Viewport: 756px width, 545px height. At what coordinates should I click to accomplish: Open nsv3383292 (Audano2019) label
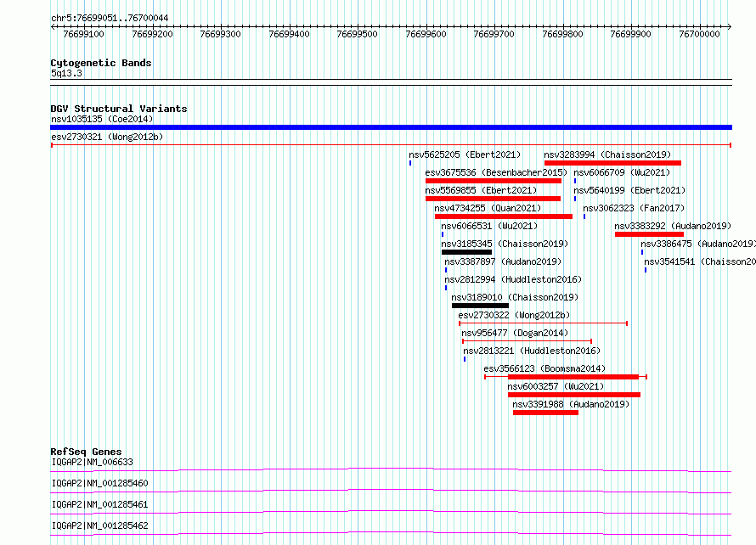click(x=673, y=226)
